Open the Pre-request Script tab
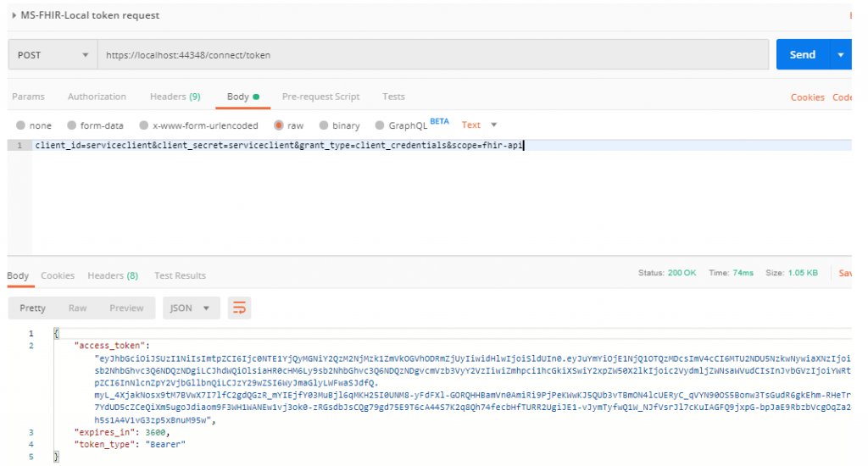Image resolution: width=868 pixels, height=466 pixels. pos(320,97)
